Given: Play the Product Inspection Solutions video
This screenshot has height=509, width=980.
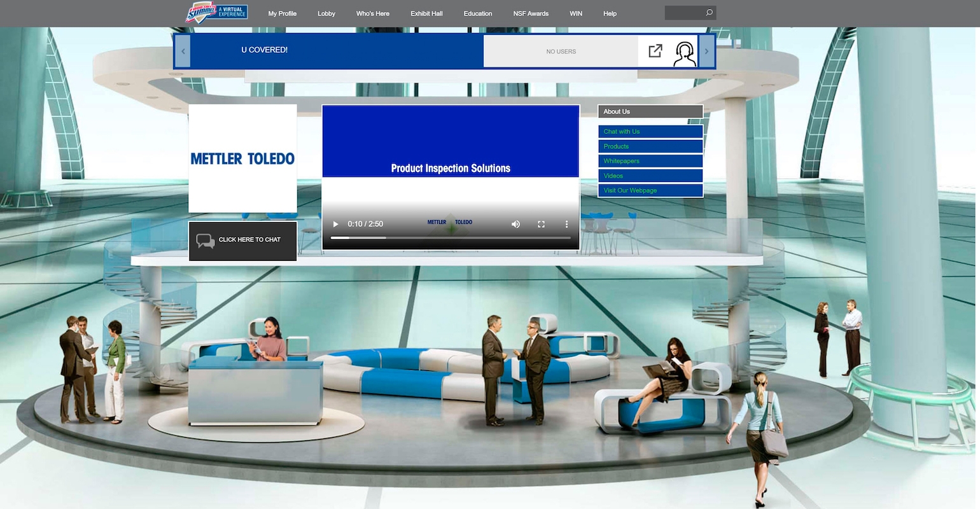Looking at the screenshot, I should 336,224.
